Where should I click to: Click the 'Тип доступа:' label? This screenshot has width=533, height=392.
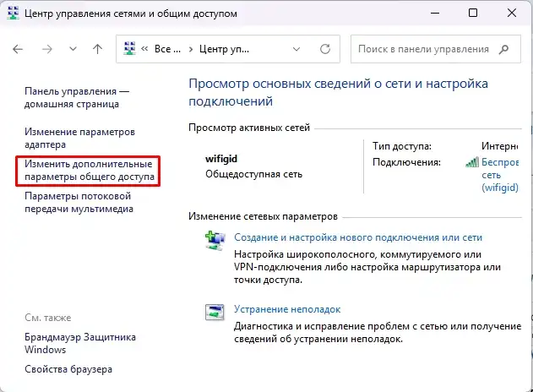pyautogui.click(x=402, y=146)
